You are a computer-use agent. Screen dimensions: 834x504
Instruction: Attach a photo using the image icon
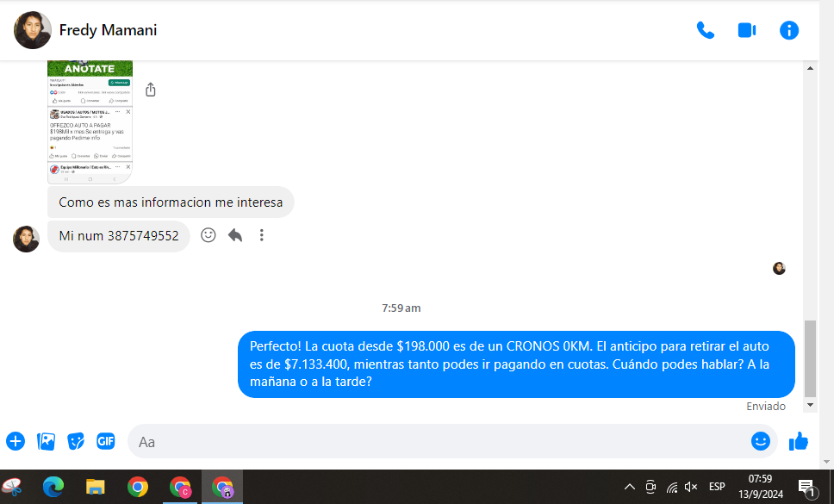pos(46,441)
